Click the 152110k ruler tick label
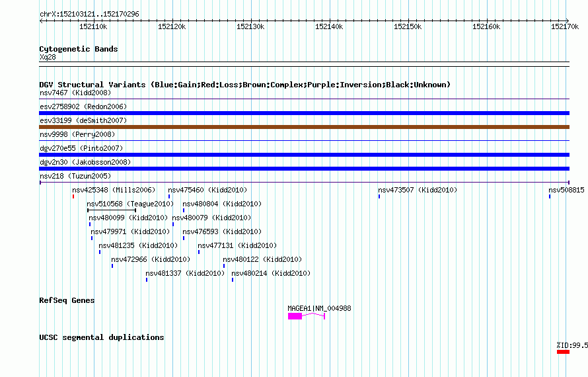The image size is (588, 377). 93,26
